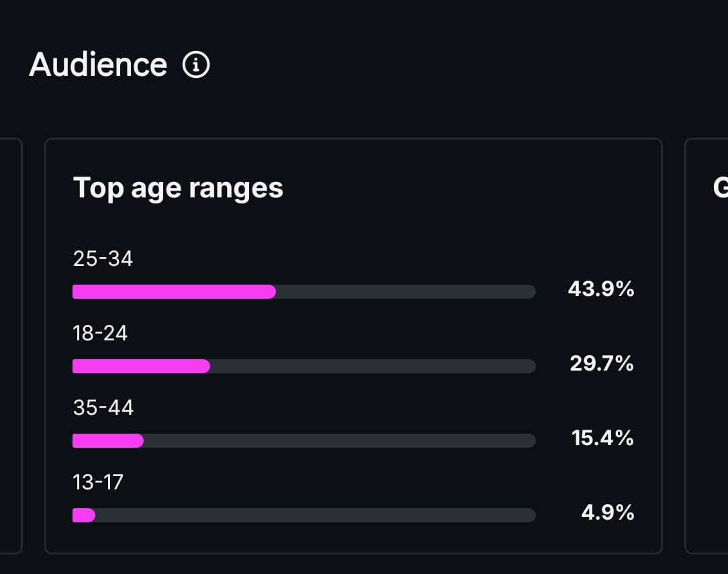Click the pink filled 18-24 bar
The width and height of the screenshot is (728, 574).
(141, 366)
